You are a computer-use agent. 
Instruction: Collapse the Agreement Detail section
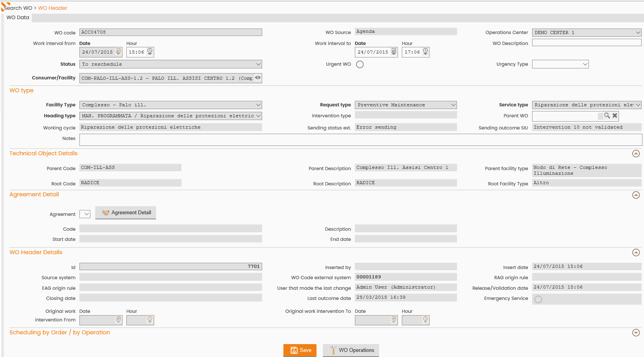636,195
